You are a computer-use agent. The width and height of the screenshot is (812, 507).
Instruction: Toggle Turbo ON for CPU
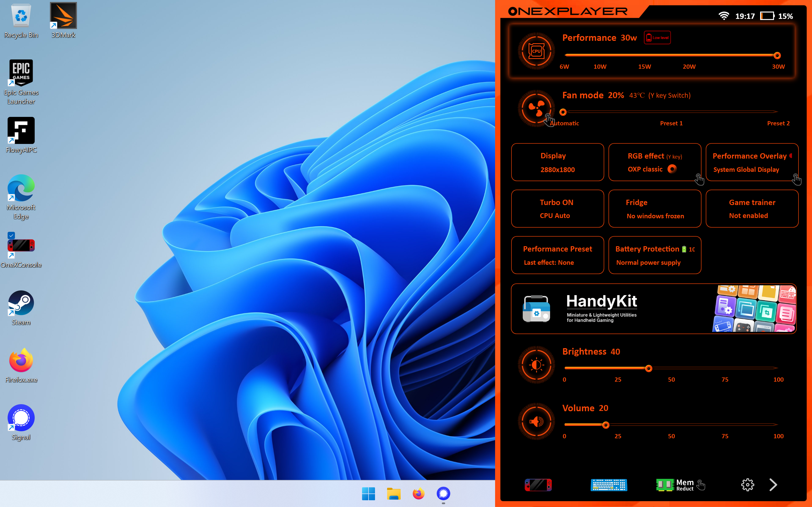point(557,208)
